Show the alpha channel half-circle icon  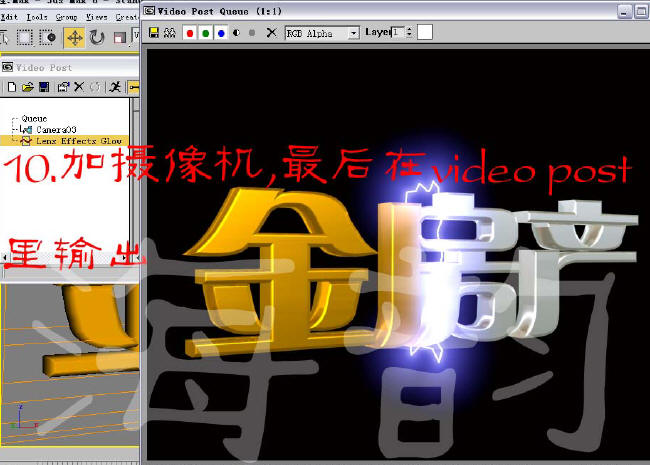coord(236,33)
